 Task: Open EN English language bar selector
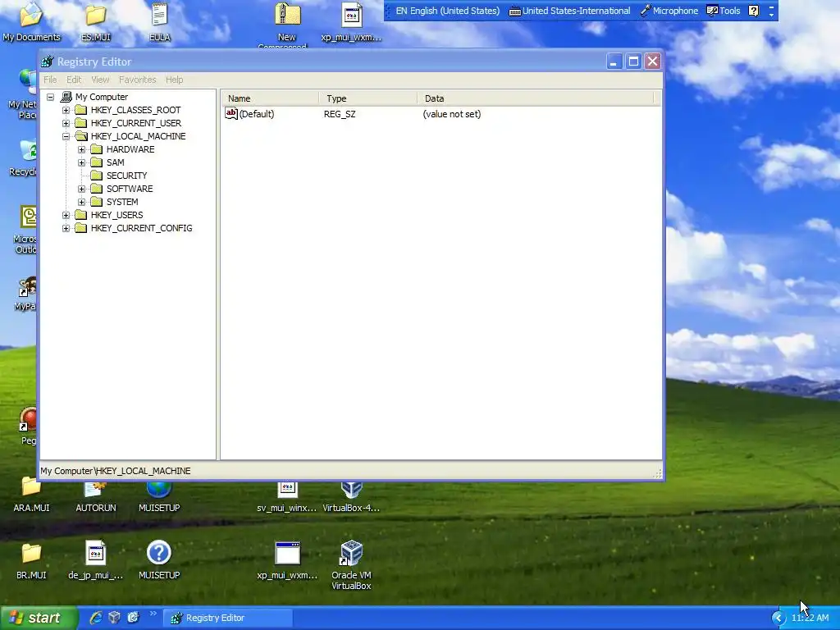447,11
